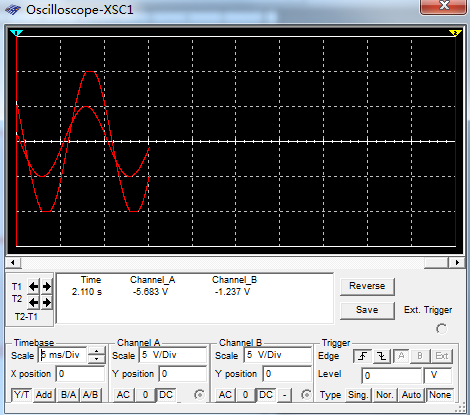
Task: Select the Ext. Trigger terminal
Action: click(441, 329)
